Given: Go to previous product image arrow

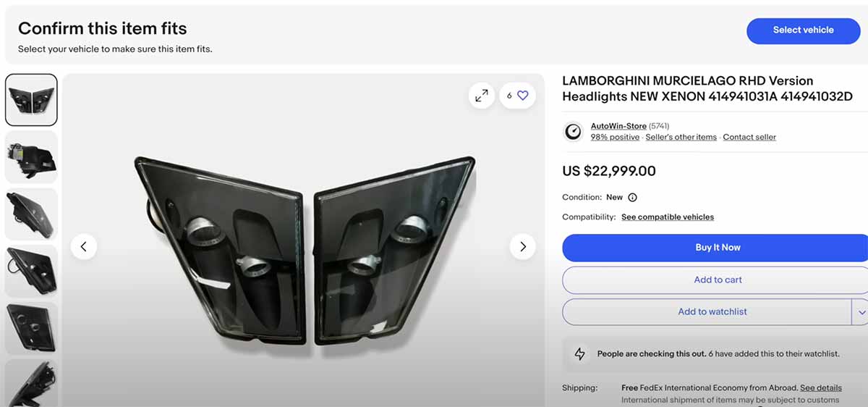Looking at the screenshot, I should [83, 247].
